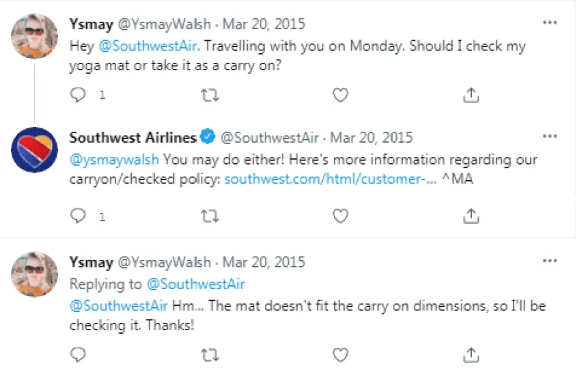Click the @ysmaywalsh mention in Southwest's reply
Image resolution: width=588 pixels, height=376 pixels.
[x=114, y=160]
